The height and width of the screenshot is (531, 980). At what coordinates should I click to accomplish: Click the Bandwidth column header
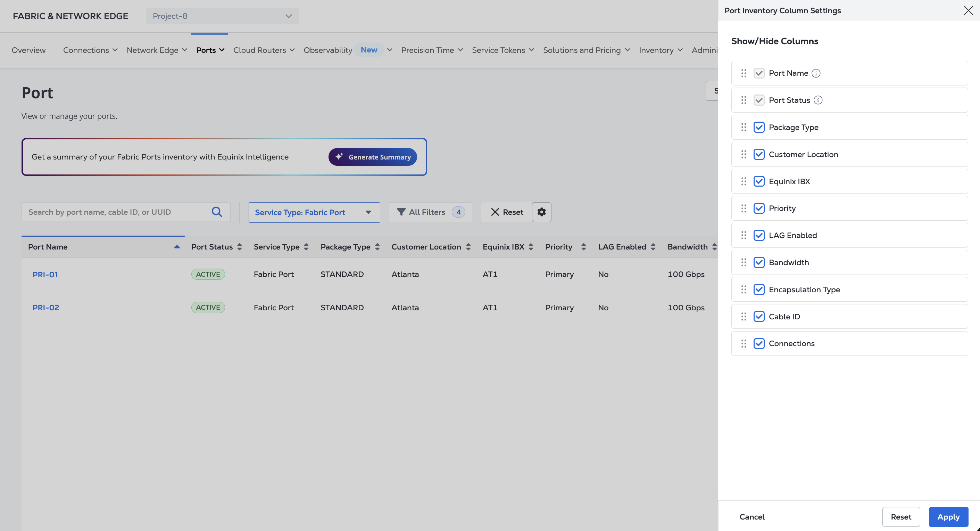click(x=688, y=247)
